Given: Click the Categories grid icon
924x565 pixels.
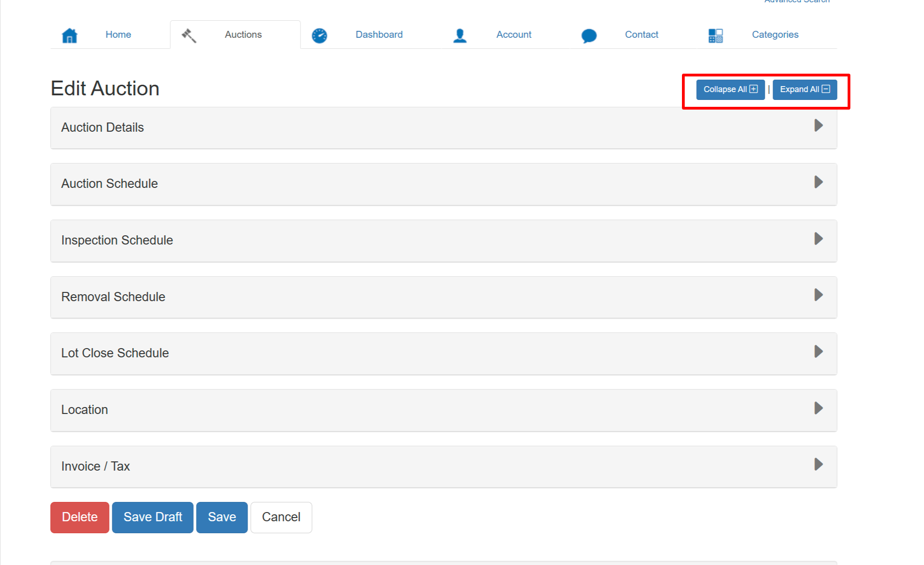Looking at the screenshot, I should coord(716,35).
